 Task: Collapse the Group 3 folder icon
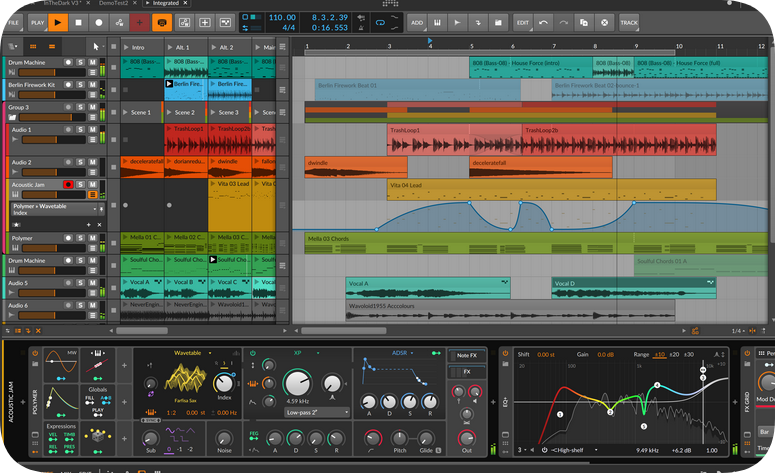[x=12, y=117]
